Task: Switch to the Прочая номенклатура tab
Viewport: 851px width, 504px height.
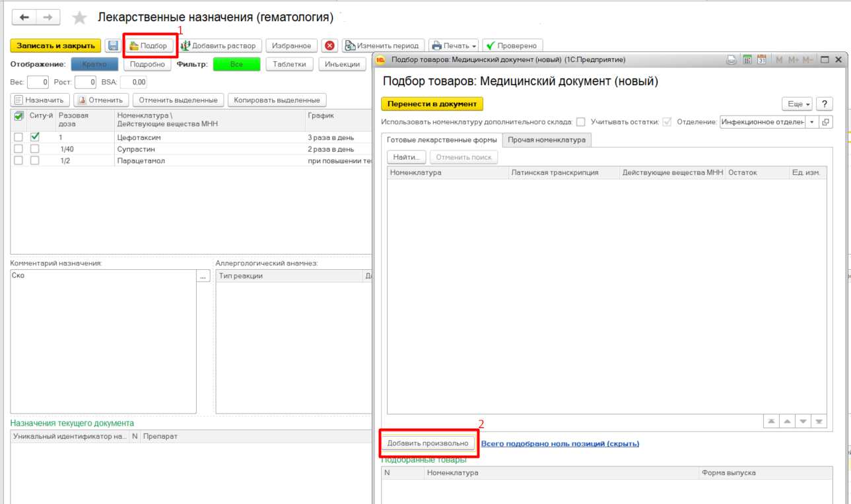Action: click(x=546, y=140)
